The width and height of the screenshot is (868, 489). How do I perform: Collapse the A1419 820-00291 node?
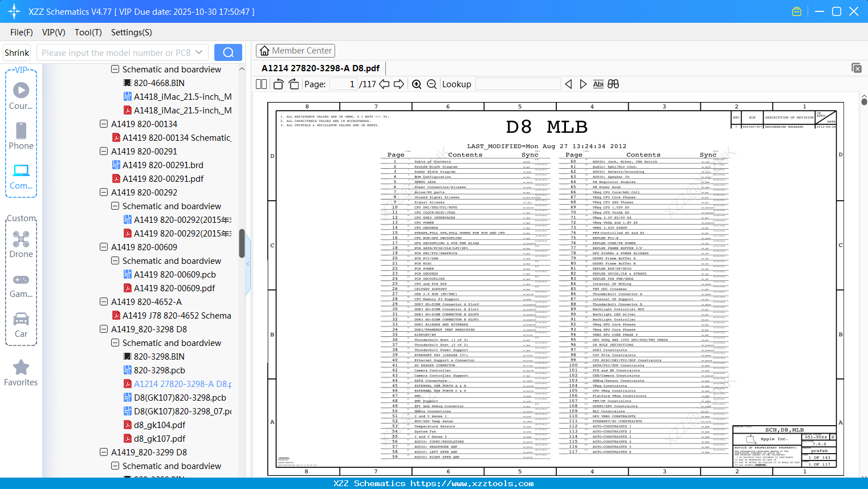coord(104,152)
